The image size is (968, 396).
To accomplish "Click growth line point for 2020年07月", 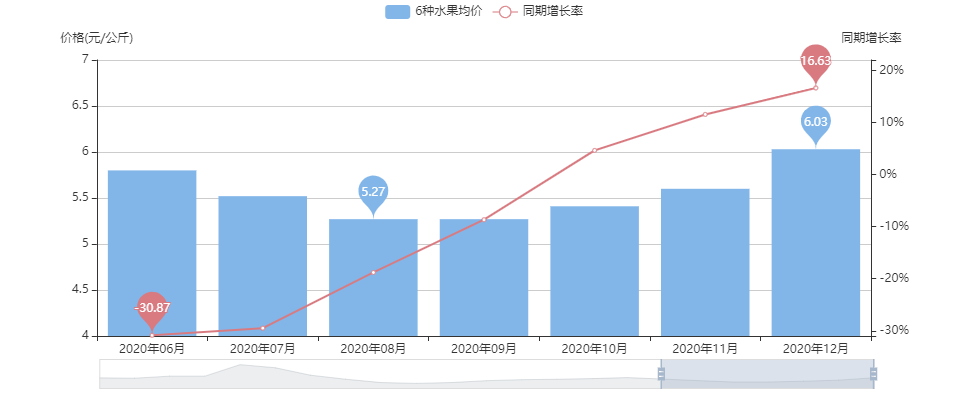I will (x=262, y=328).
